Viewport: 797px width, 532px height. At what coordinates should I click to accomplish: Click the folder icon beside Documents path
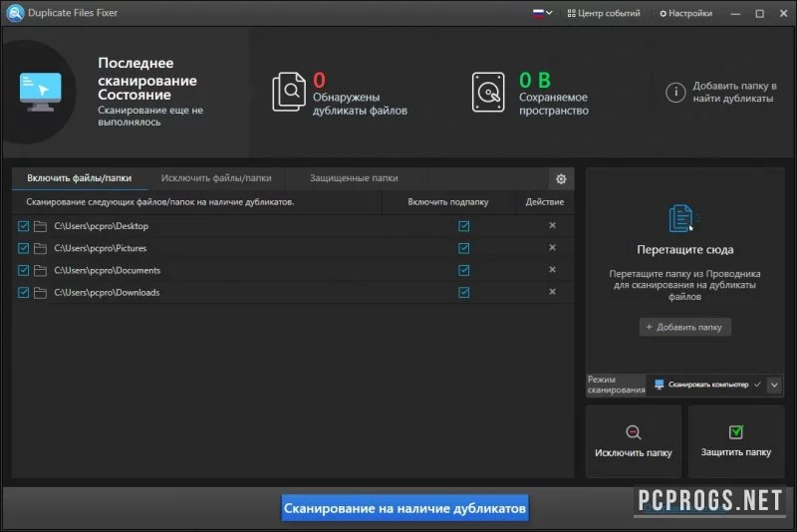pos(40,271)
